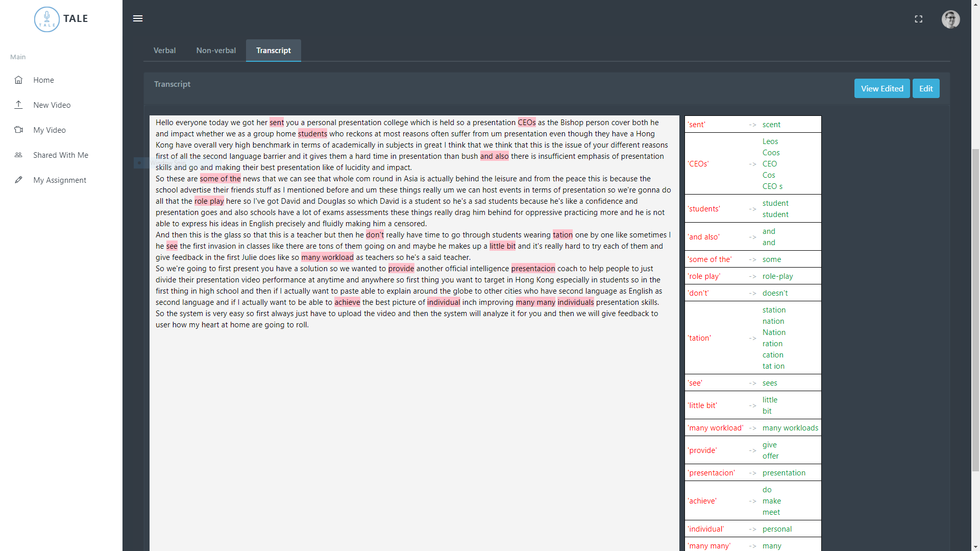Toggle the hamburger sidebar menu
This screenshot has height=551, width=980.
point(138,18)
